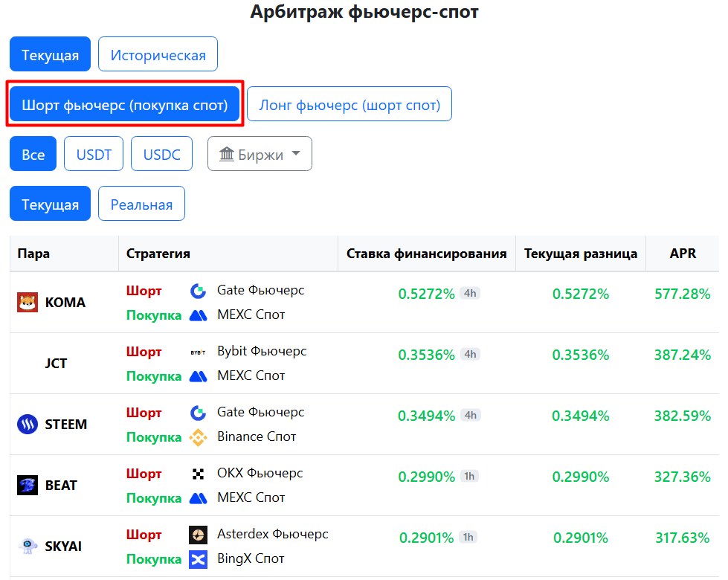Open the JCT pair
Viewport: 728px width, 580px height.
(57, 363)
